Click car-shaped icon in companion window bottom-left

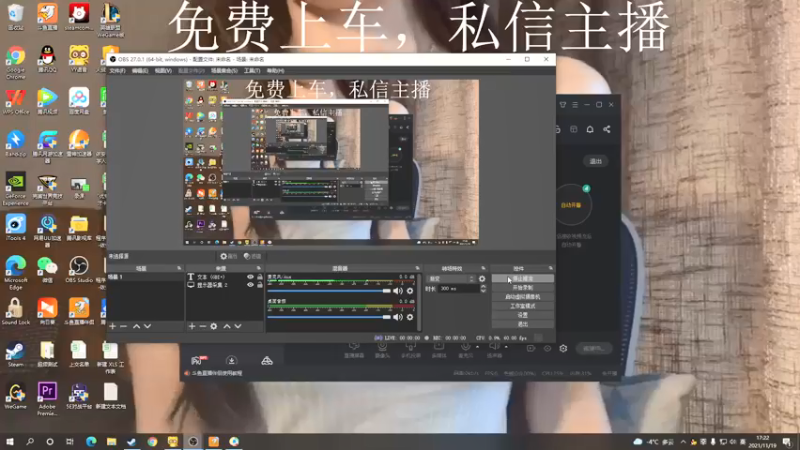tap(267, 361)
